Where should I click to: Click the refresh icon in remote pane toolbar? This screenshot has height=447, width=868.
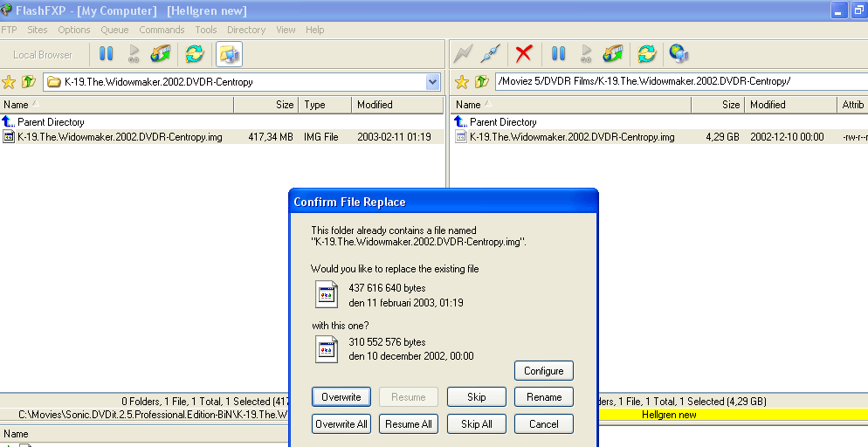click(x=646, y=54)
